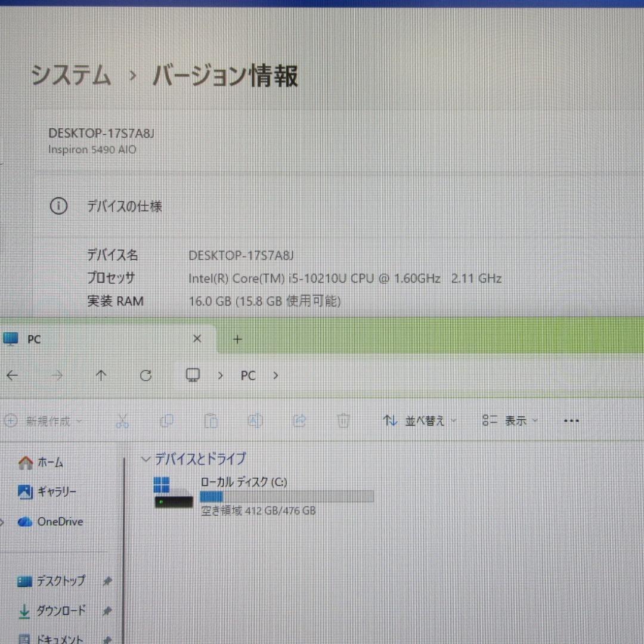This screenshot has width=644, height=644.
Task: Click the プロセッサ label
Action: click(111, 278)
